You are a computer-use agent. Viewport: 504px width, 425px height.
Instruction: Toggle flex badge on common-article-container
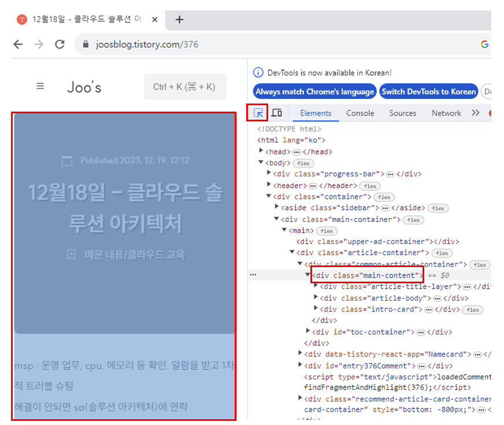tap(480, 265)
